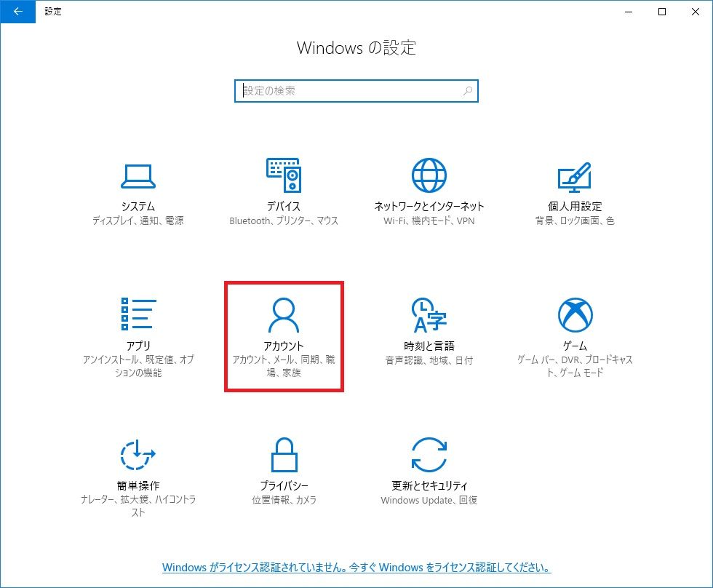
Task: Click the ネットワークとインターネット label
Action: pos(429,207)
